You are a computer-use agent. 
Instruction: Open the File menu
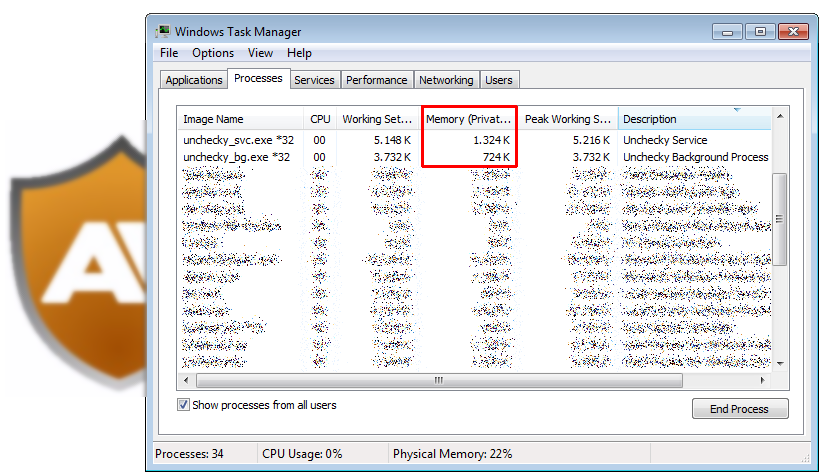[169, 53]
